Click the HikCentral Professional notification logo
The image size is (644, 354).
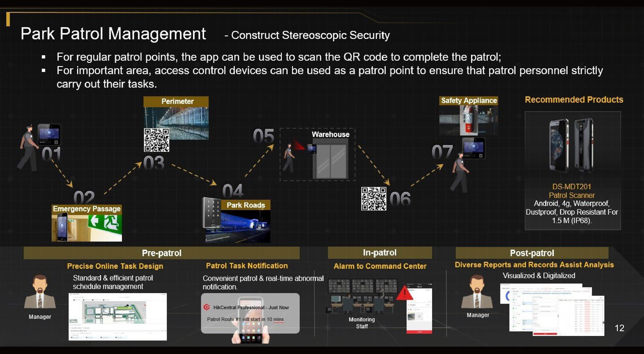pyautogui.click(x=206, y=307)
